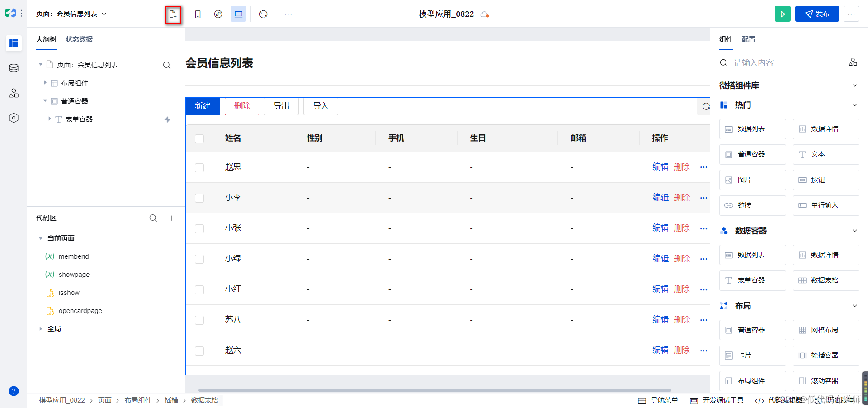Open the app settings hexagon icon
Image resolution: width=868 pixels, height=408 pixels.
click(x=14, y=118)
